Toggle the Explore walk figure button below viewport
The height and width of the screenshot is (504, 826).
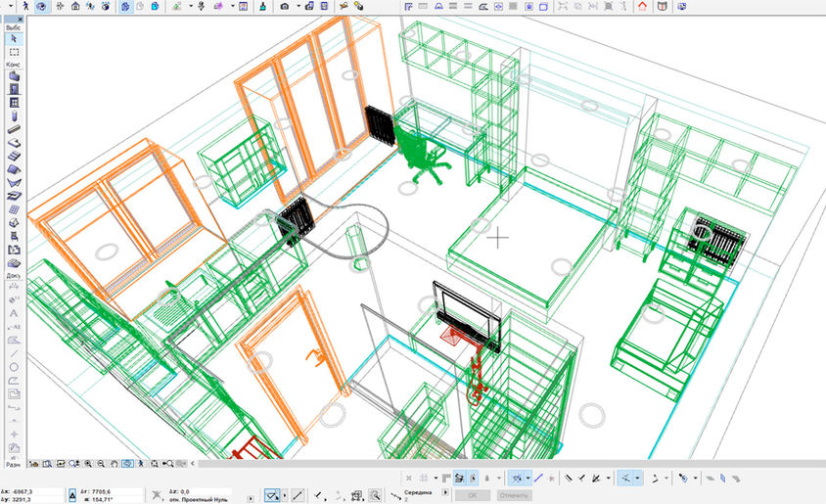point(141,464)
